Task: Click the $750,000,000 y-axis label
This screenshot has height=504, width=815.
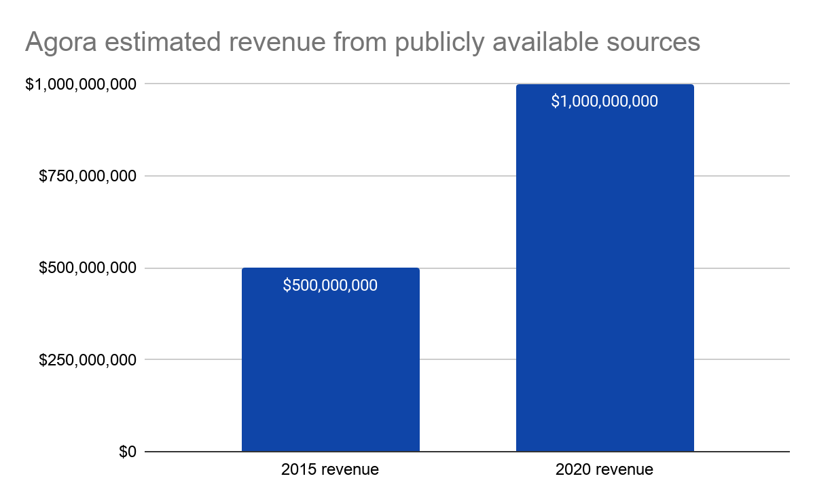Action: 88,177
